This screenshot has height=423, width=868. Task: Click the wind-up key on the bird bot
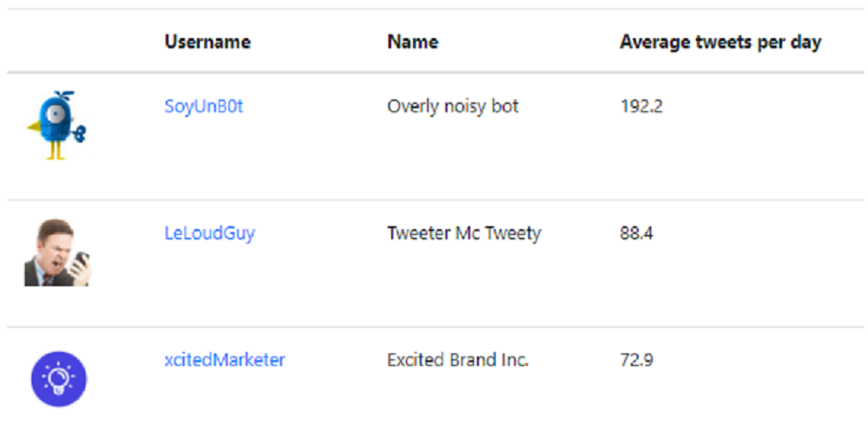[81, 133]
